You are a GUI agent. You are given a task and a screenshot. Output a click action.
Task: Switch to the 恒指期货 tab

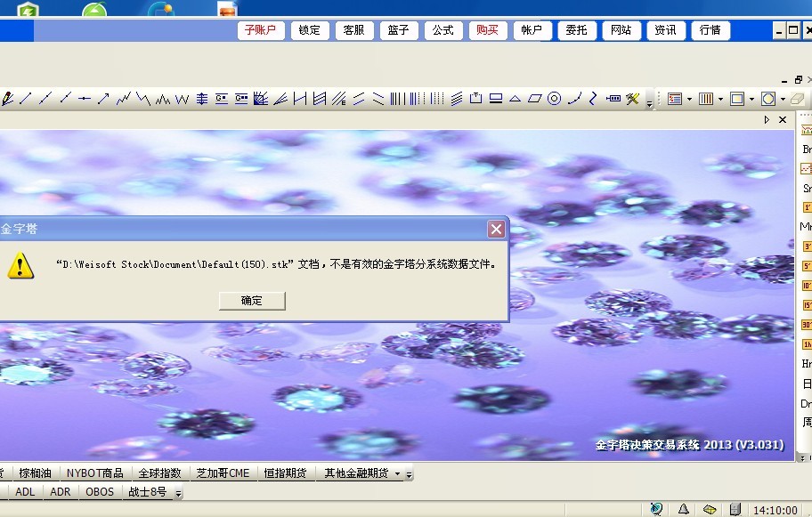[285, 473]
